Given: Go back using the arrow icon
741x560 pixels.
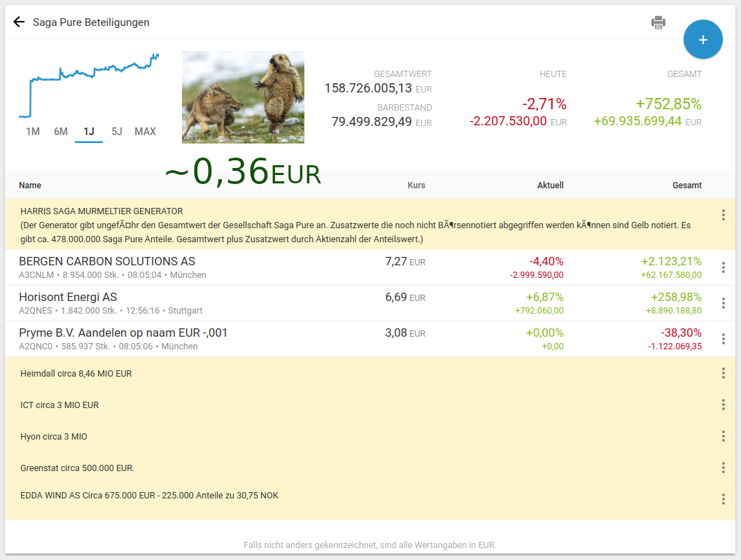Looking at the screenshot, I should pos(19,22).
